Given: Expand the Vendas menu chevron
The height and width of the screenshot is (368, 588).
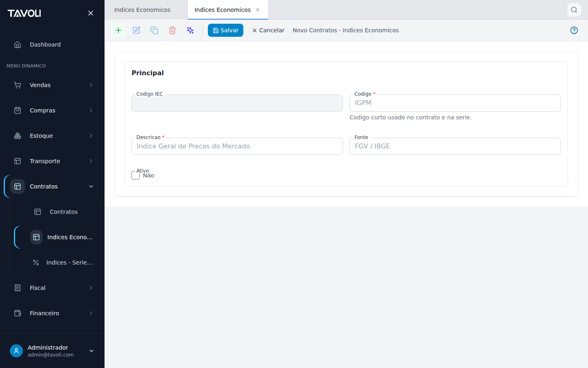Looking at the screenshot, I should (x=91, y=85).
